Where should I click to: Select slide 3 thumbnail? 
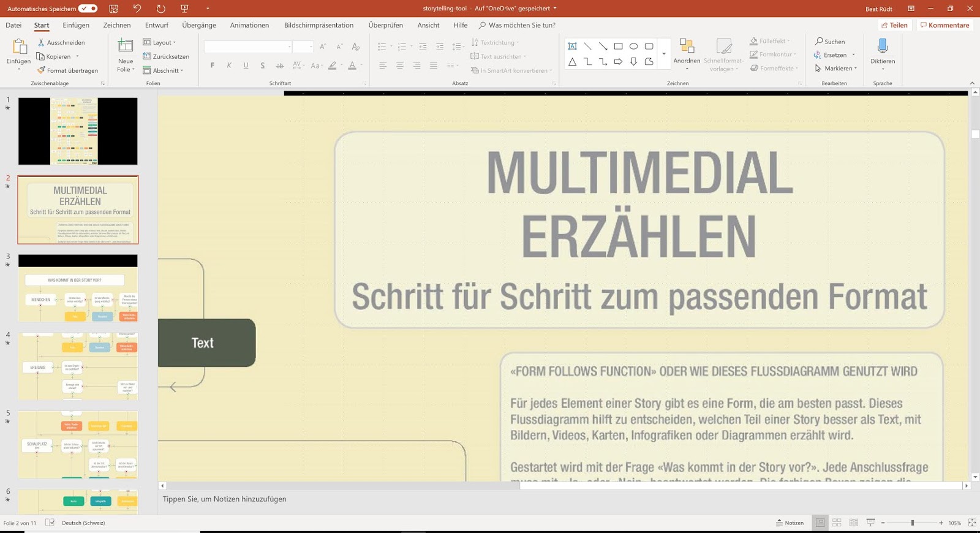[78, 288]
